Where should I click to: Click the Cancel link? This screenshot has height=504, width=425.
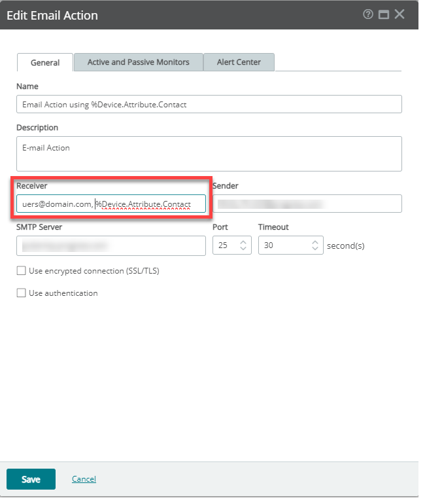84,479
